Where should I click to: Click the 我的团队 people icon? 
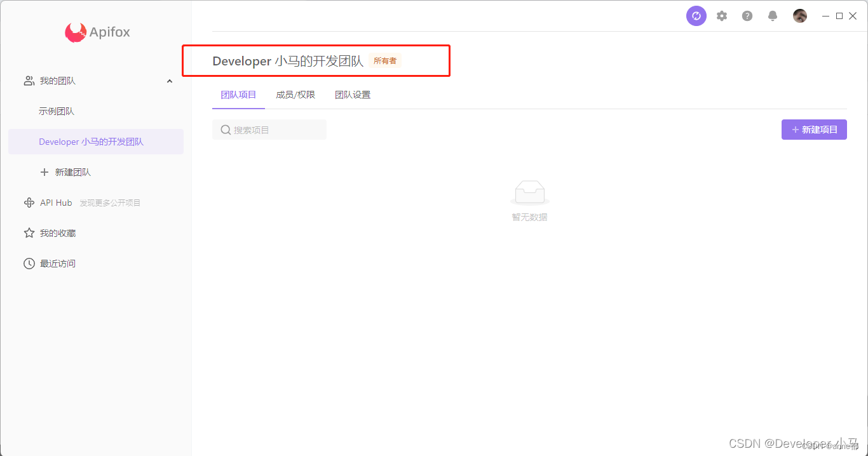(29, 81)
